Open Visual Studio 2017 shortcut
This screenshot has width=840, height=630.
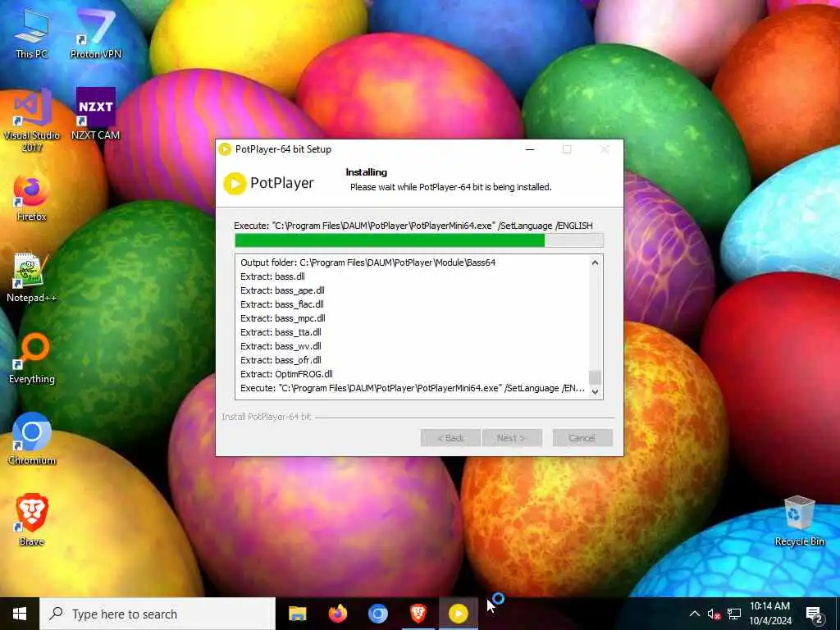point(32,121)
